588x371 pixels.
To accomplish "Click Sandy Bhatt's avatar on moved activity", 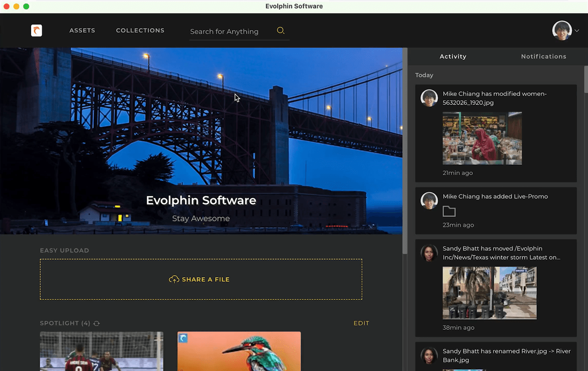I will pyautogui.click(x=429, y=253).
